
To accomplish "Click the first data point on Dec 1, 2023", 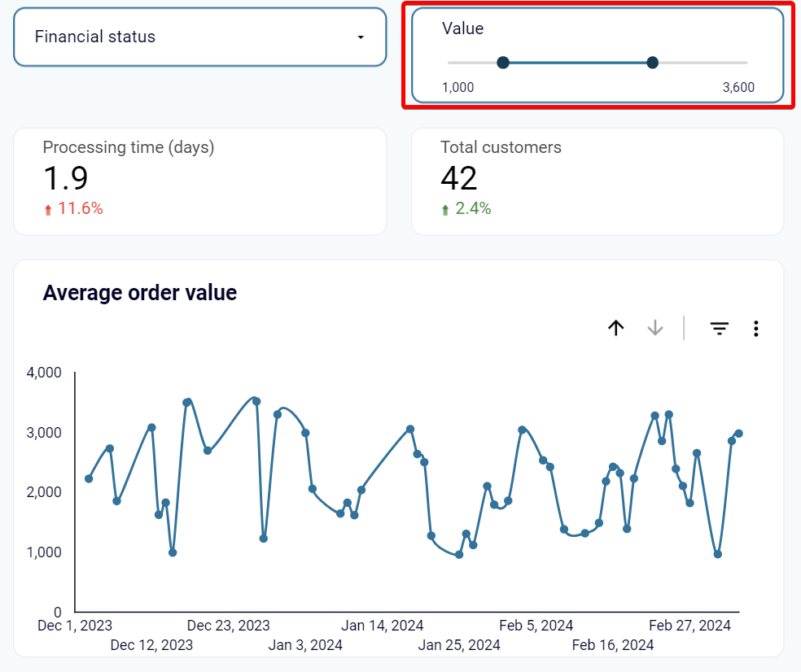I will click(x=89, y=478).
